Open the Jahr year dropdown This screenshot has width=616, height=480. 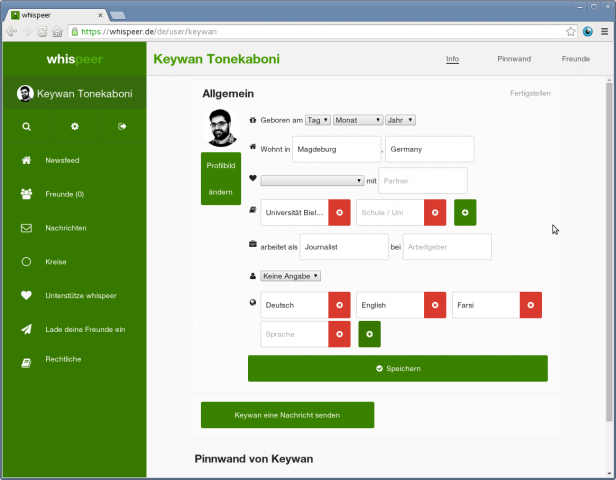click(400, 120)
